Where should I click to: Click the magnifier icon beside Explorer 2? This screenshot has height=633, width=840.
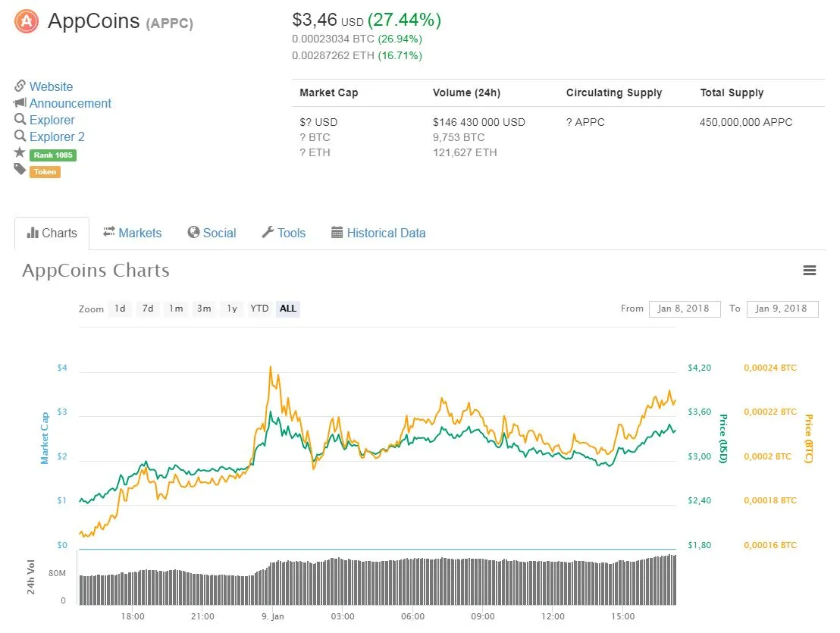20,136
